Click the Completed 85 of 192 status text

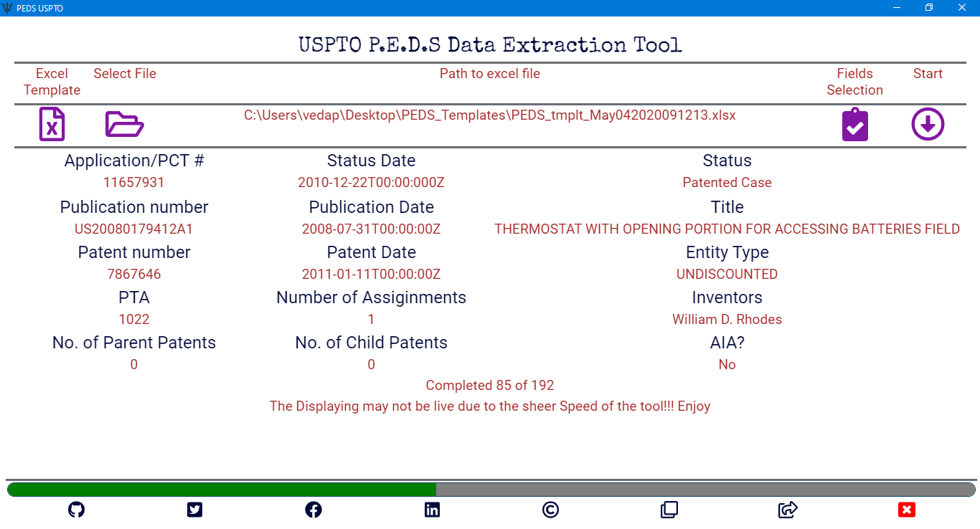coord(490,386)
